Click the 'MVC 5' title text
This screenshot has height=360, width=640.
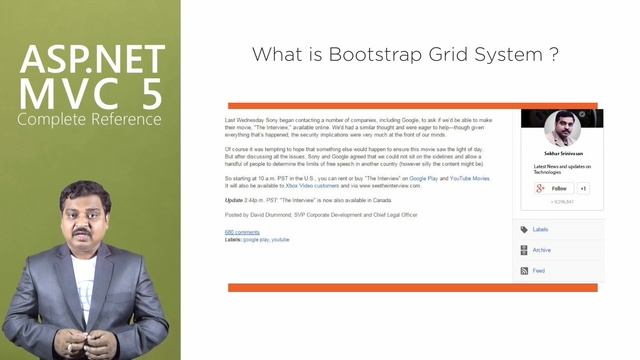point(91,93)
